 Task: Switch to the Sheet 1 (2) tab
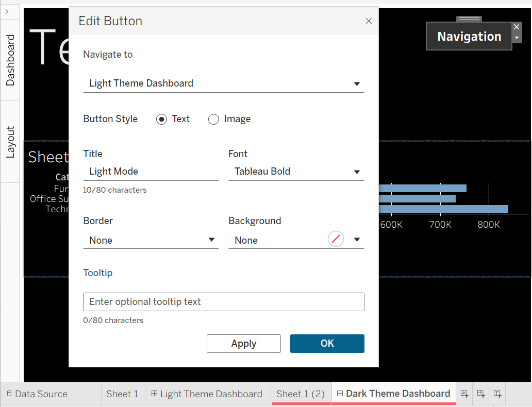[301, 394]
